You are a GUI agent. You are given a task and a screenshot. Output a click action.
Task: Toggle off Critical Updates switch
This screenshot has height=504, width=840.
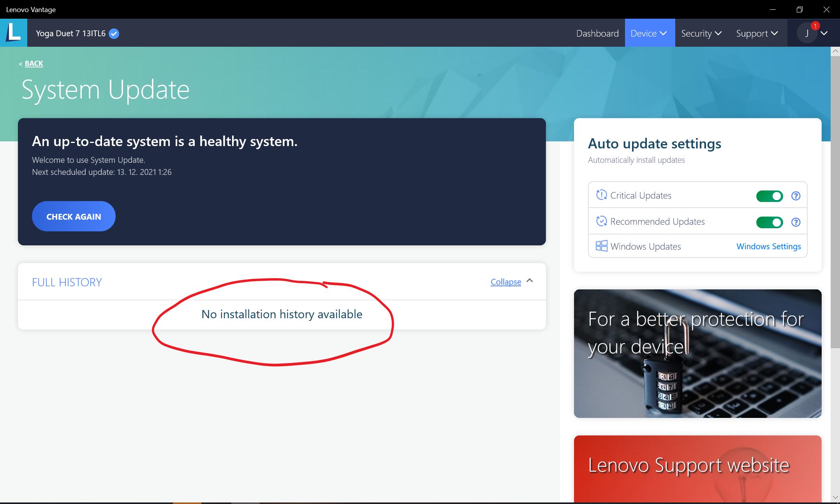point(770,196)
